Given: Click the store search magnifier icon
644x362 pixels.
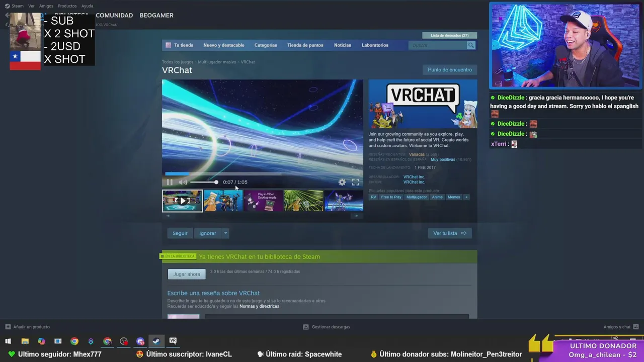Looking at the screenshot, I should 471,45.
